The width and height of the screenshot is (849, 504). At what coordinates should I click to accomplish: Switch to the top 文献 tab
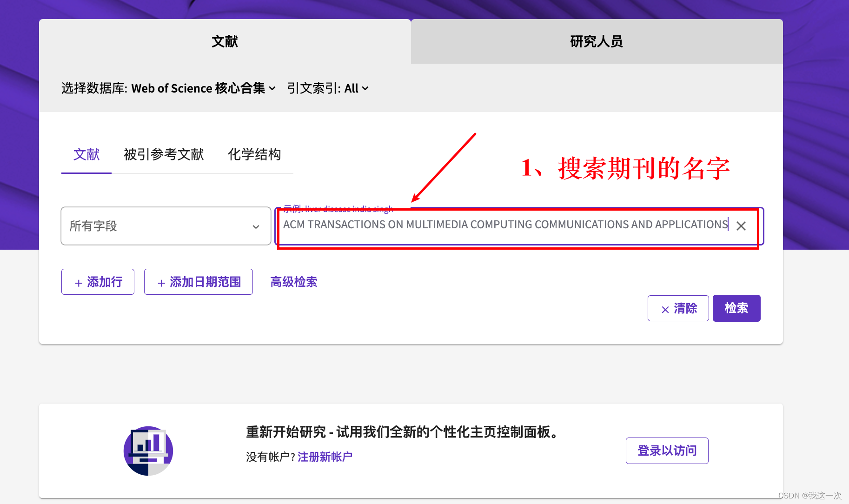click(225, 41)
